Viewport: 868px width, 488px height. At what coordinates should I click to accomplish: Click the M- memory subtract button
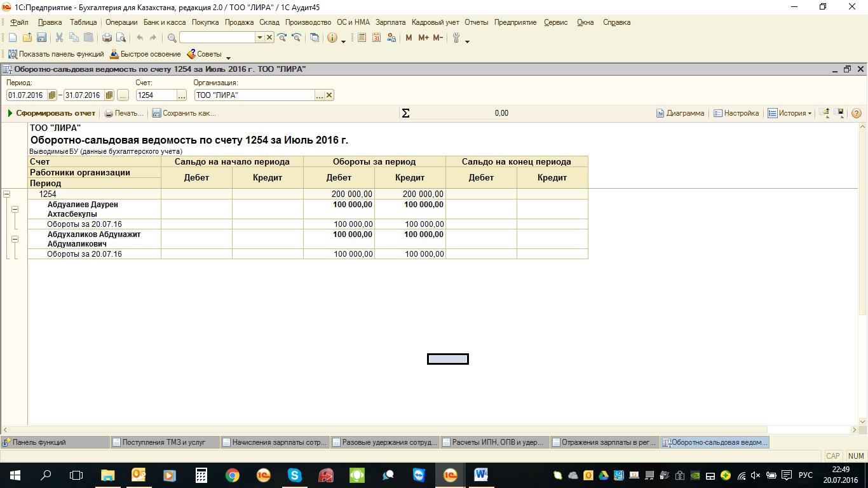pos(438,37)
